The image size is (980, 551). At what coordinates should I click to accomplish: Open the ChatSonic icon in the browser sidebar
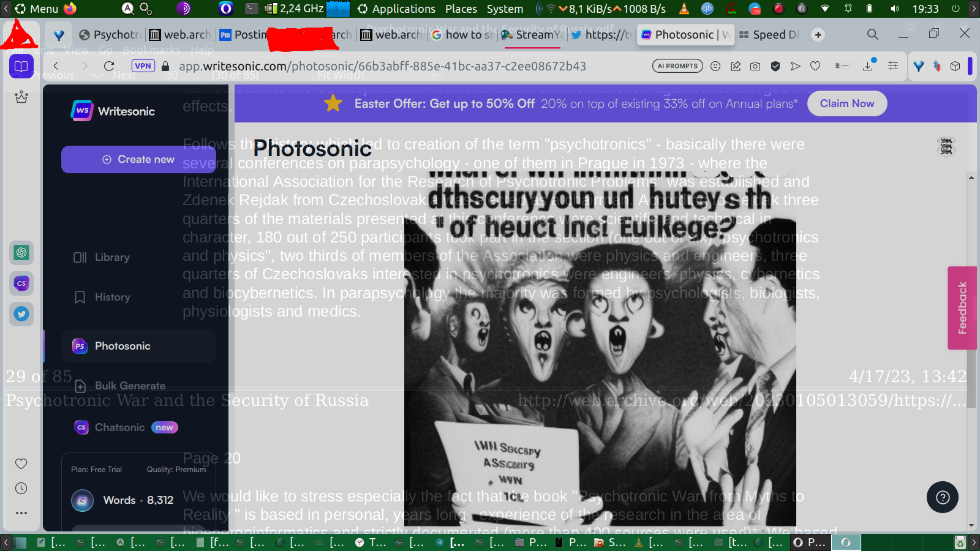click(21, 283)
